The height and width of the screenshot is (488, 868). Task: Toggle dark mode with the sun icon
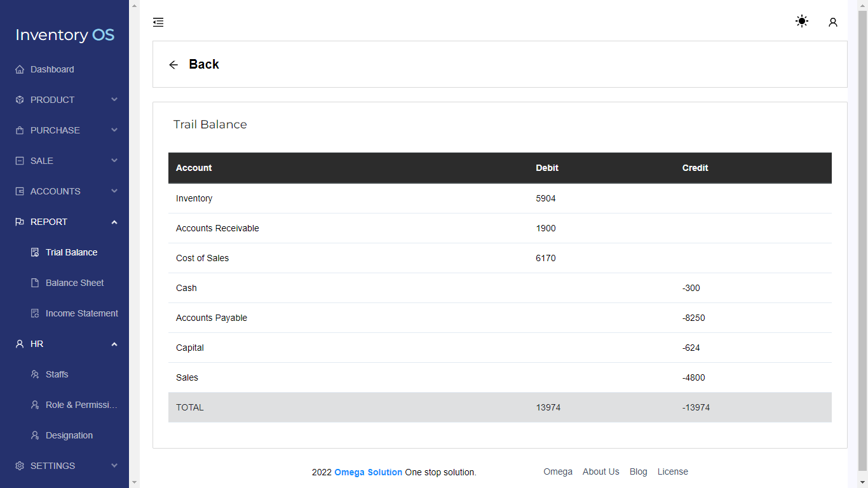(x=801, y=21)
